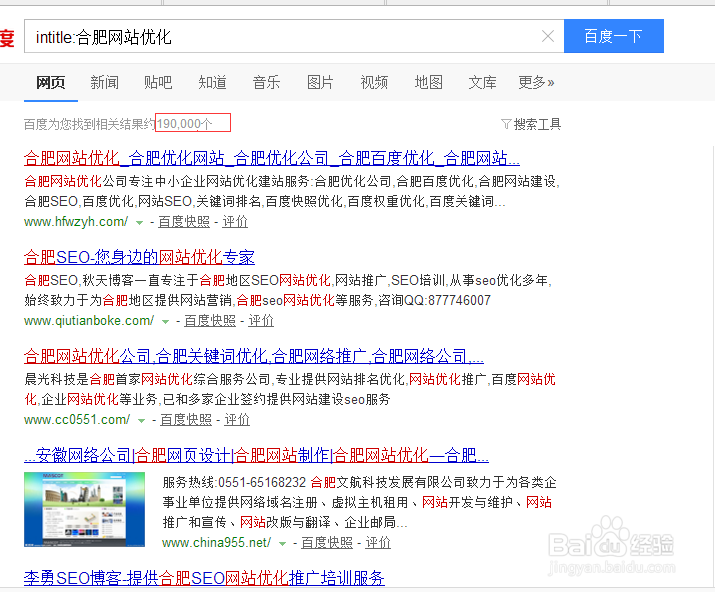Open the 图片 tab
This screenshot has width=715, height=592.
(320, 83)
